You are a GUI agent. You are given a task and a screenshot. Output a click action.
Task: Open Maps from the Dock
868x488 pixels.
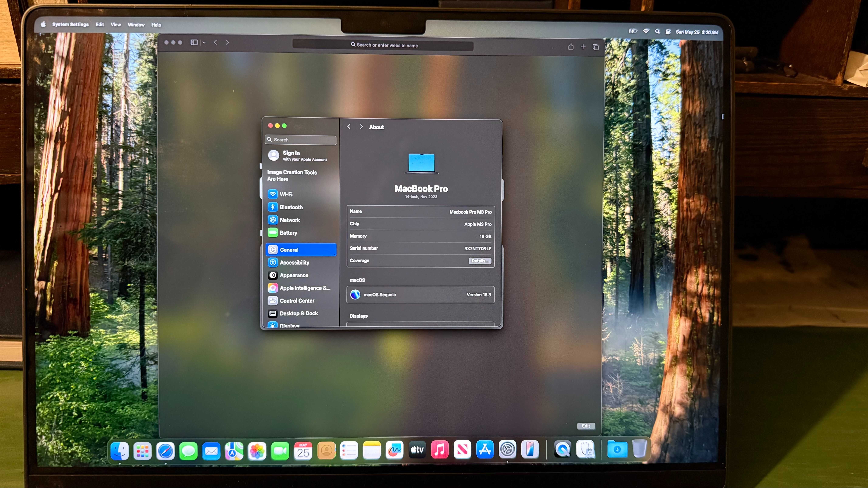pos(234,451)
